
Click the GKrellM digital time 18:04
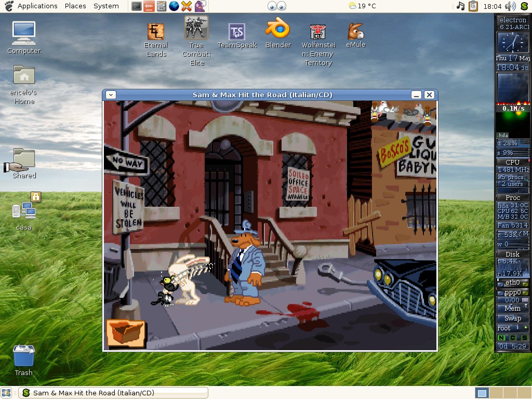pos(512,67)
